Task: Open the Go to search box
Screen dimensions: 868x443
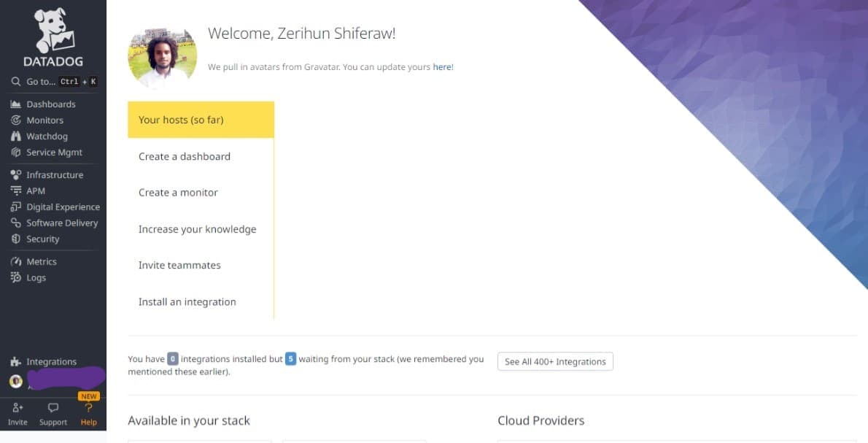Action: click(53, 82)
